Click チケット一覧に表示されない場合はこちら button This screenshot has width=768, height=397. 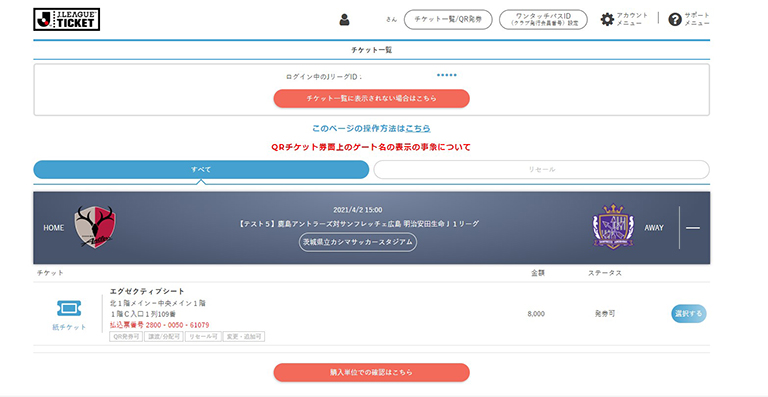371,98
